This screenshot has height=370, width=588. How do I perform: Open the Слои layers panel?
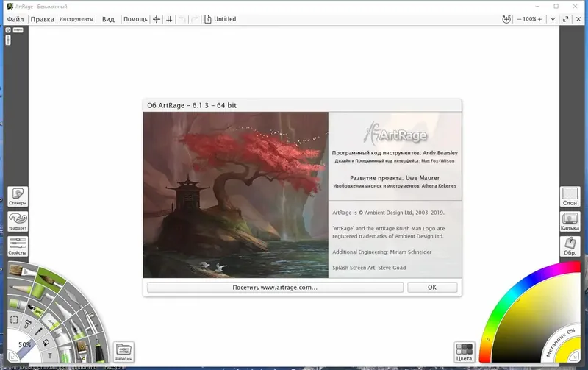[570, 196]
